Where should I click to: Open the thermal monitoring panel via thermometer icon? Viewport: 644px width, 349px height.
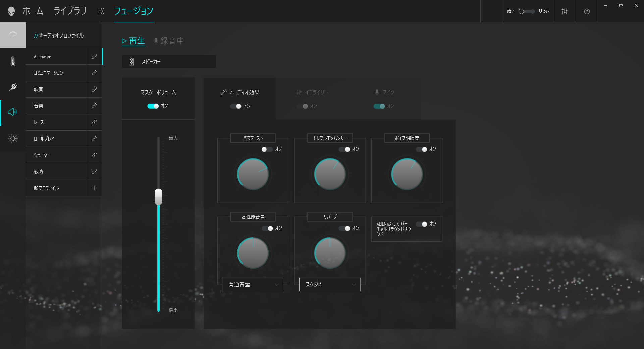tap(12, 61)
